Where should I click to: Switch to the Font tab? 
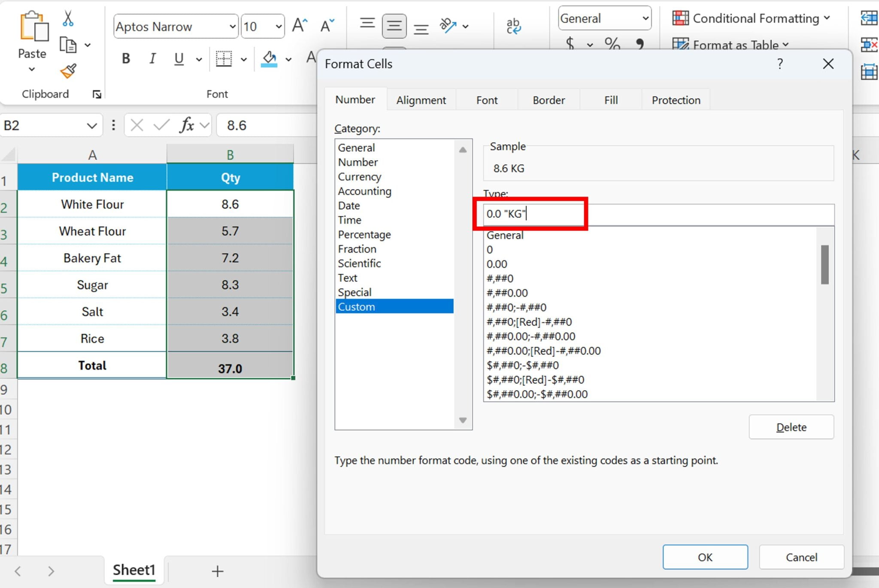click(486, 100)
